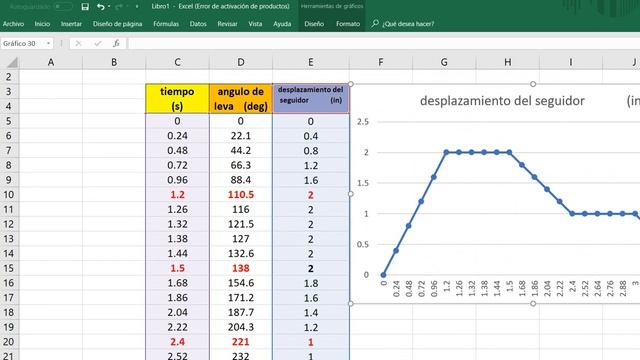This screenshot has width=640, height=360.
Task: Open the Revisar tab
Action: point(227,24)
